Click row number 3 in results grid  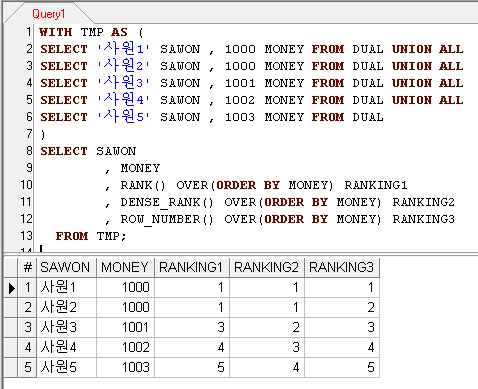[28, 327]
